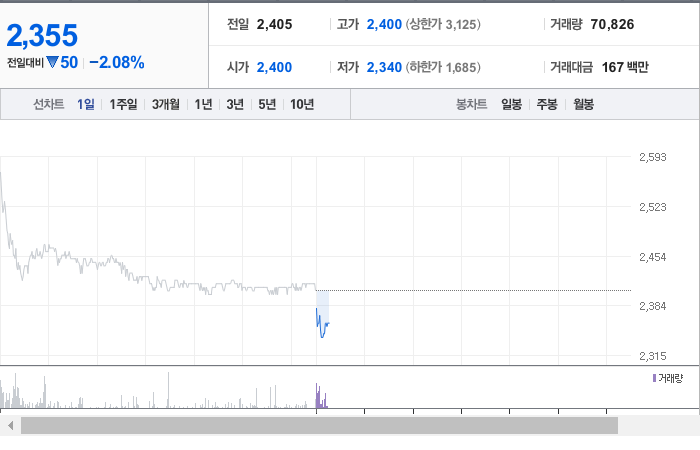
Task: Click the horizontal chart scrollbar thumb
Action: click(x=319, y=425)
